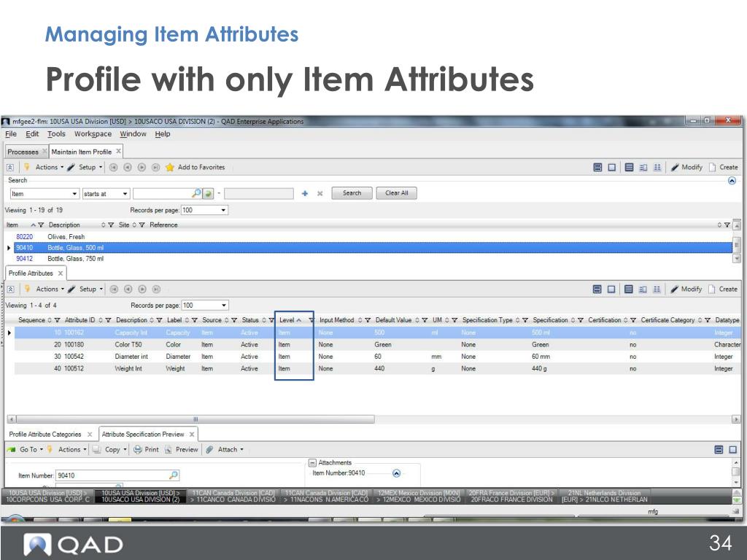Screen dimensions: 747x560
Task: Collapse the Attachments section
Action: (312, 462)
